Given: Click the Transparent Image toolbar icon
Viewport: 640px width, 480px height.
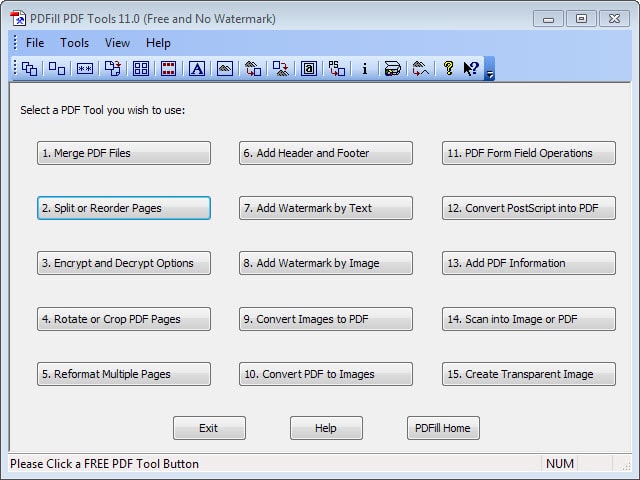Looking at the screenshot, I should click(x=420, y=69).
